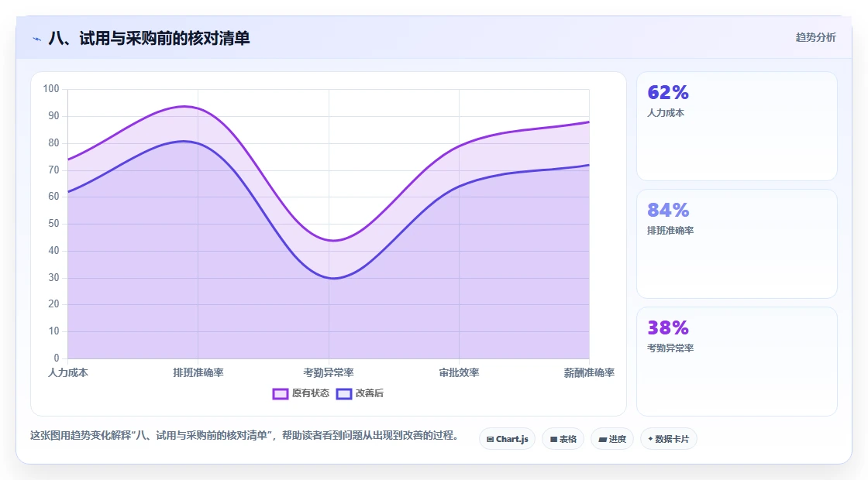Click the 改善后 line trough at 考勤异常率

332,278
